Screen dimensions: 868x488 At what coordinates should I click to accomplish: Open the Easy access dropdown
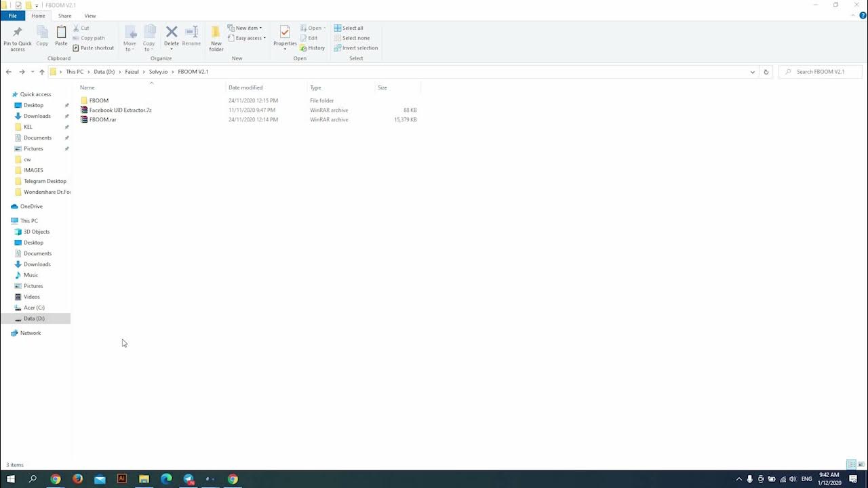pyautogui.click(x=247, y=38)
